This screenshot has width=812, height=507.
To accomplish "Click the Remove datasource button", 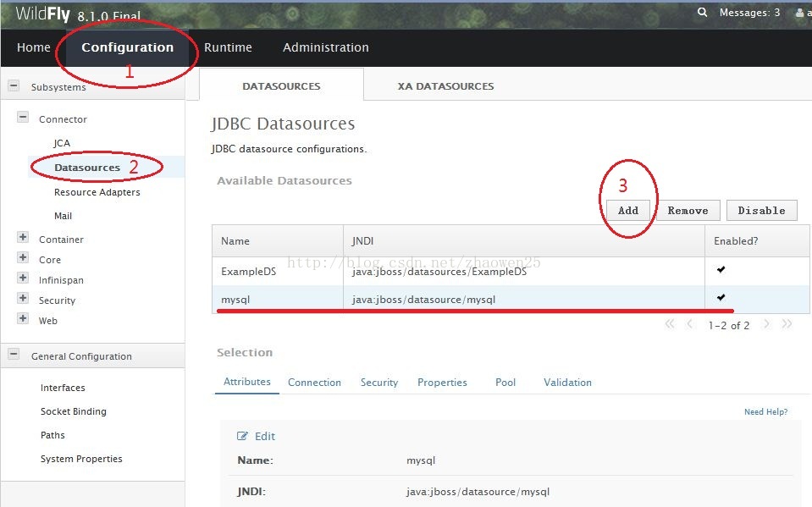I will pos(688,211).
